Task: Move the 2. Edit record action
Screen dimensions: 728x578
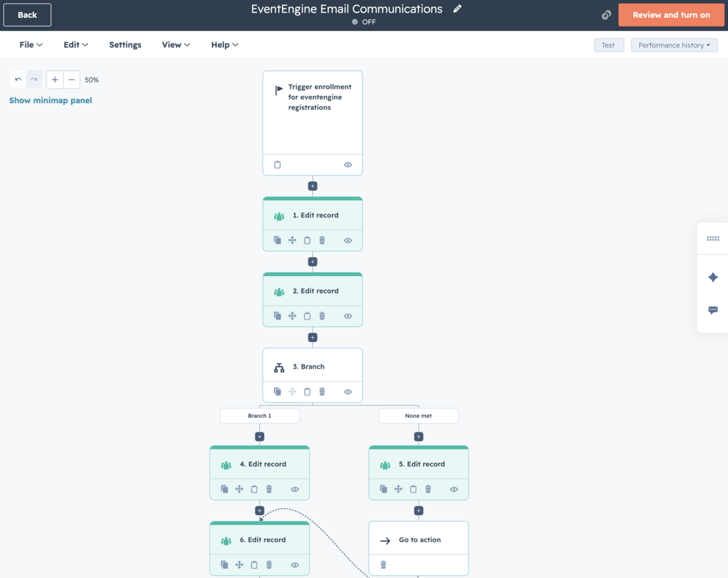Action: click(292, 316)
